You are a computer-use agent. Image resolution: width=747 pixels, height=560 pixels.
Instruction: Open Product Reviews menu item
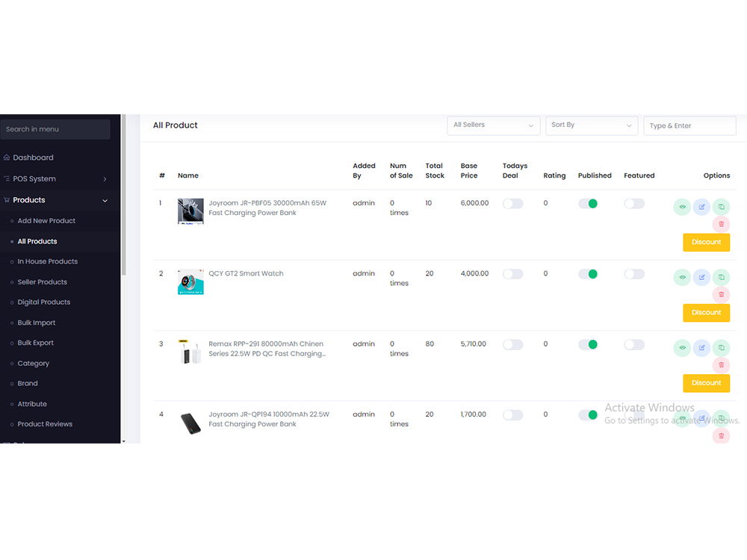[x=45, y=424]
